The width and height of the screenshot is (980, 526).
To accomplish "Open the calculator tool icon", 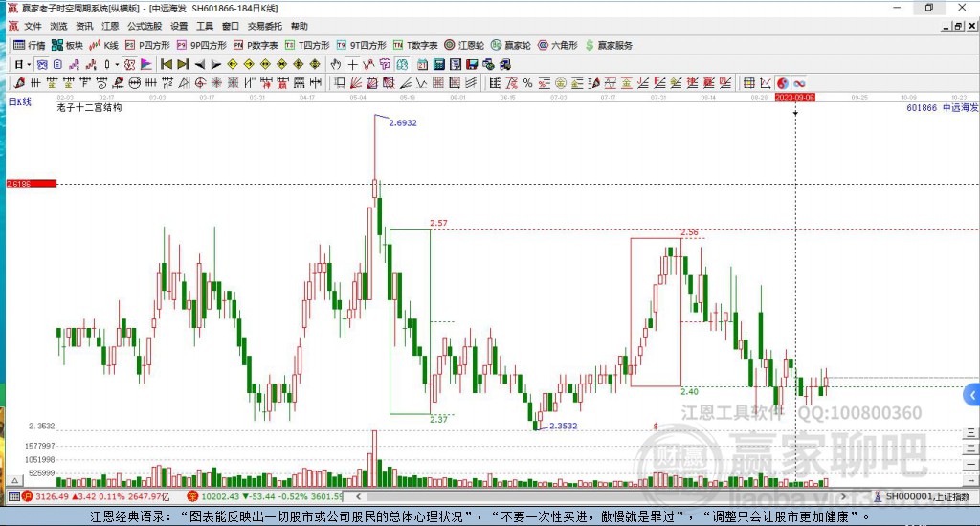I will 438,64.
